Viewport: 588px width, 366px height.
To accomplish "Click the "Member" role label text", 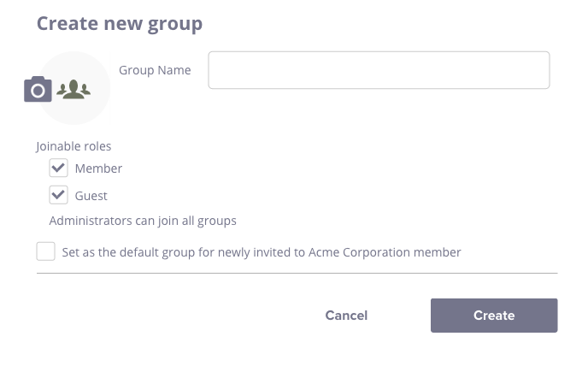I will click(x=98, y=168).
